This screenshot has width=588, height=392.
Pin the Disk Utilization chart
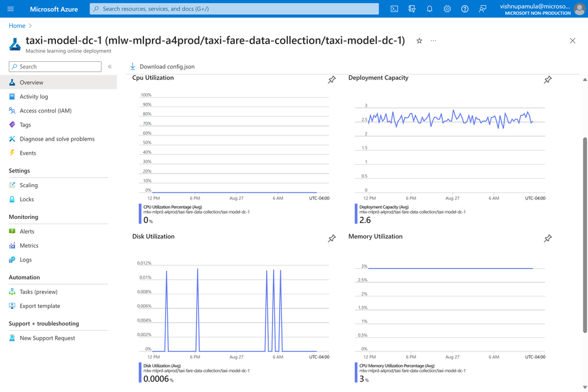[332, 238]
